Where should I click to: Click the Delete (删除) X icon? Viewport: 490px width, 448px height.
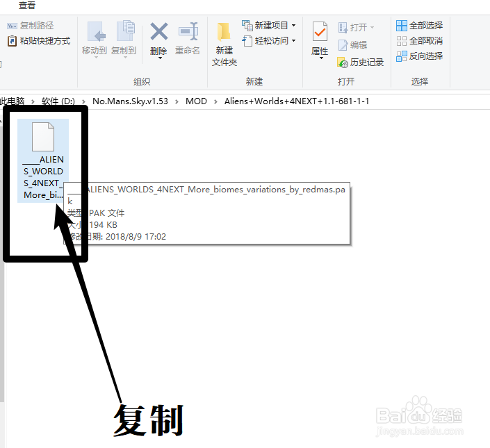point(158,31)
